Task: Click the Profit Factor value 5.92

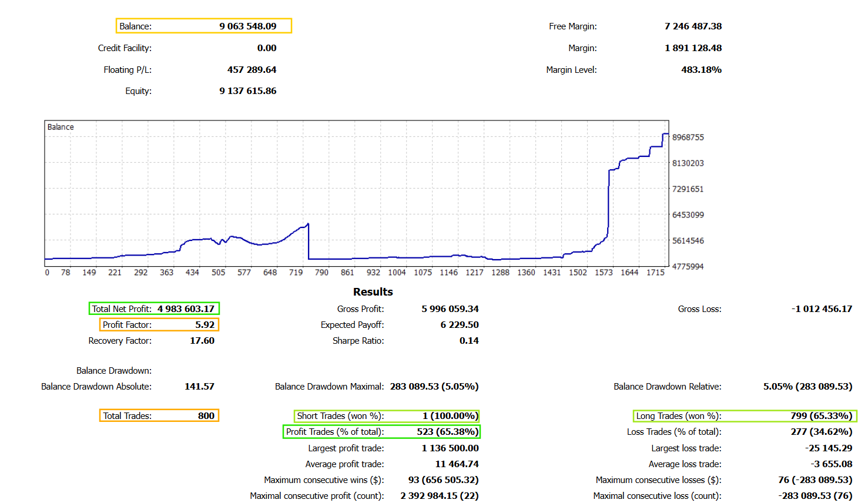Action: tap(205, 324)
